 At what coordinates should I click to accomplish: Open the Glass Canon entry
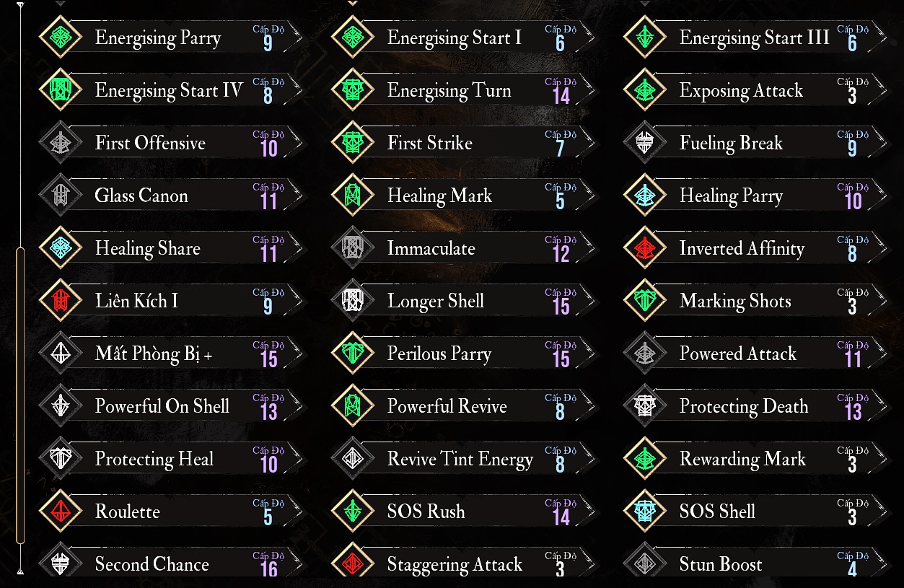(x=173, y=196)
